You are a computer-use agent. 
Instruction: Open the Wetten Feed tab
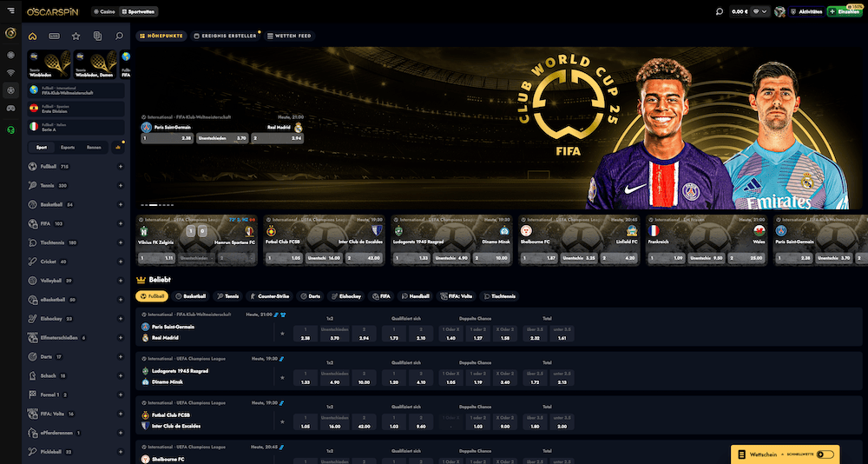pyautogui.click(x=289, y=36)
